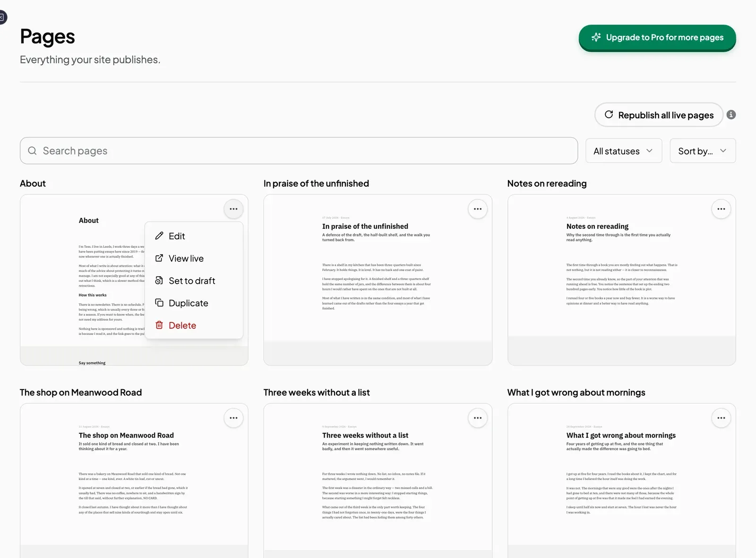Viewport: 756px width, 558px height.
Task: Click Three weeks without a list card title
Action: (317, 392)
